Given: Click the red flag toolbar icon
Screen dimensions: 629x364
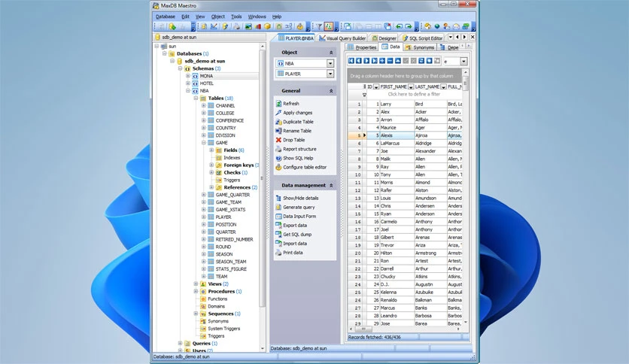Looking at the screenshot, I should pos(257,26).
